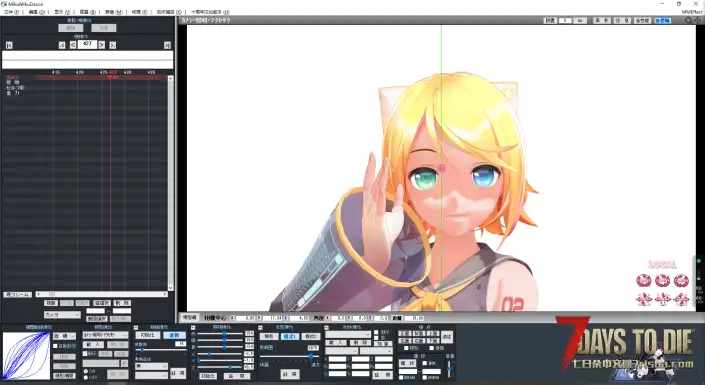Step forward one frame with the > button

(102, 45)
